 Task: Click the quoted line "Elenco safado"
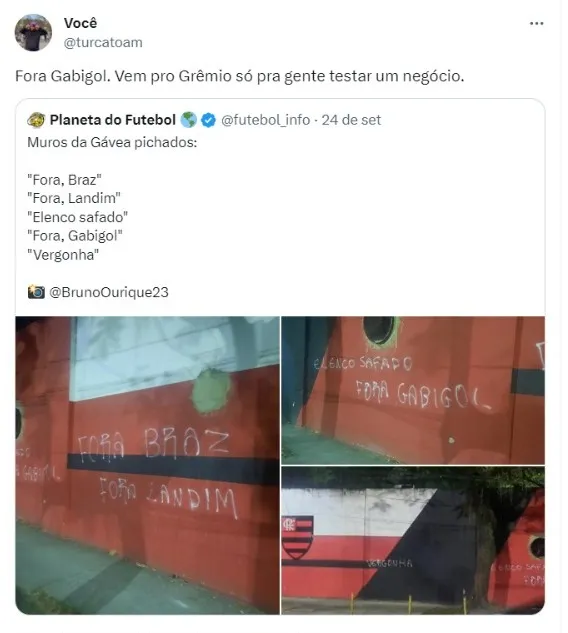(x=78, y=217)
